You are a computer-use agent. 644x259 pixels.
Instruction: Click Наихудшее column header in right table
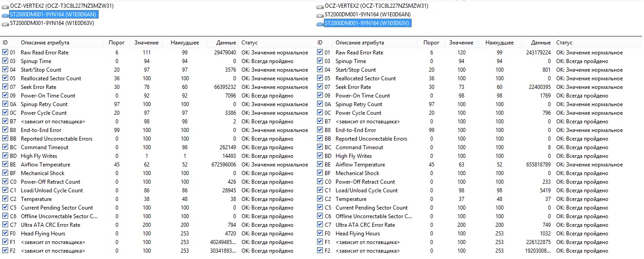500,43
